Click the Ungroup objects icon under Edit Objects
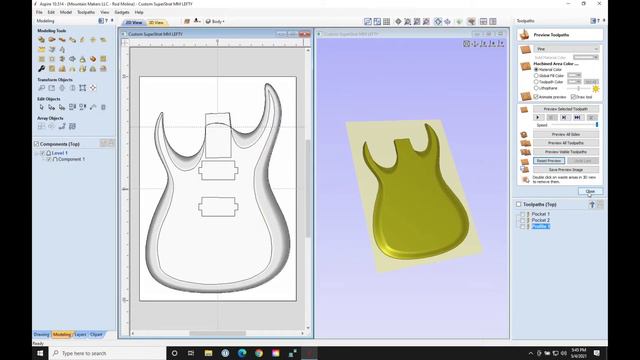Image resolution: width=640 pixels, height=360 pixels. click(x=82, y=107)
